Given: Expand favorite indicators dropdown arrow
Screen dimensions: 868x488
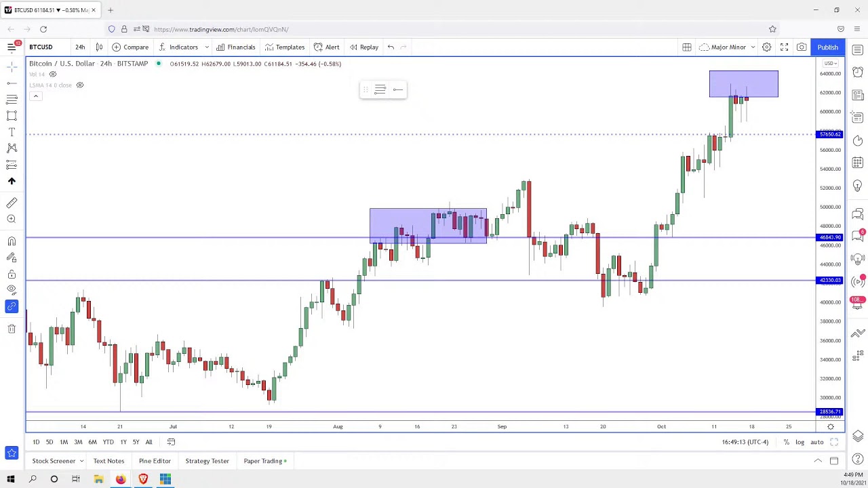Looking at the screenshot, I should pyautogui.click(x=206, y=47).
